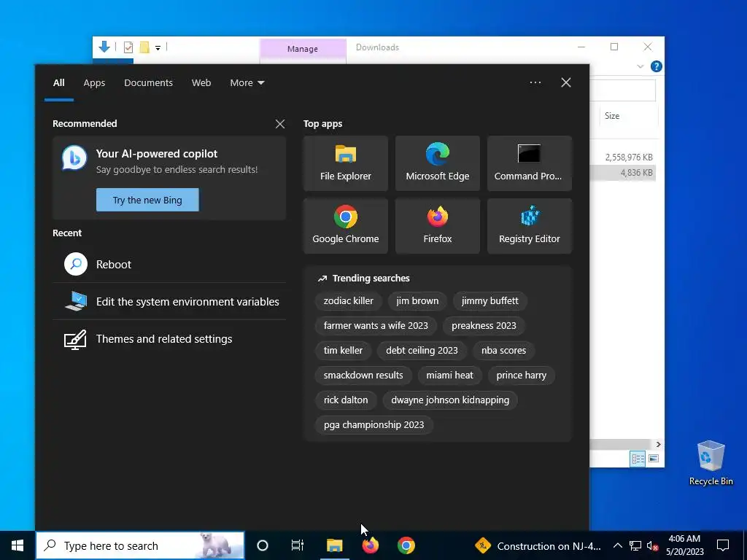747x560 pixels.
Task: Click Explorer horizontal scrollbar right arrow
Action: tap(658, 444)
